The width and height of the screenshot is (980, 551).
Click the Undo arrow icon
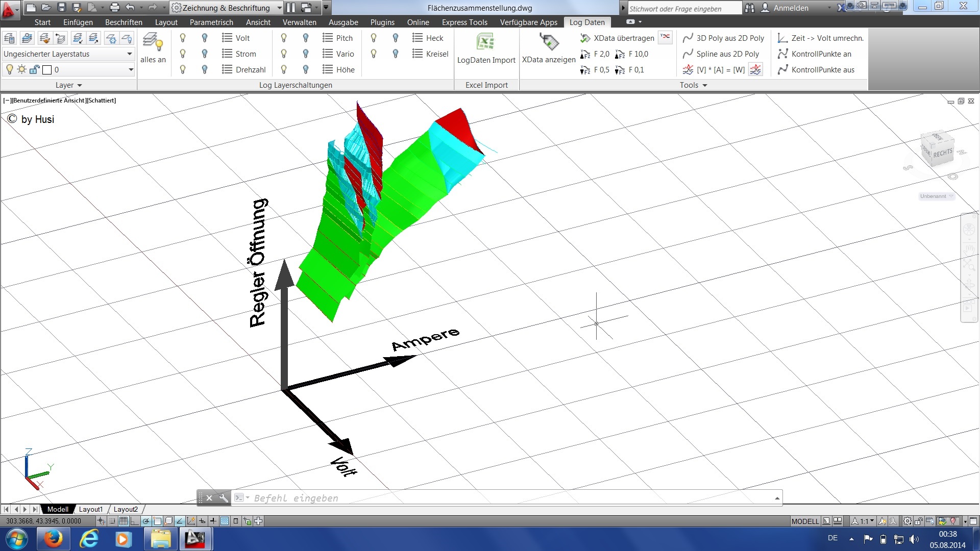click(x=130, y=7)
